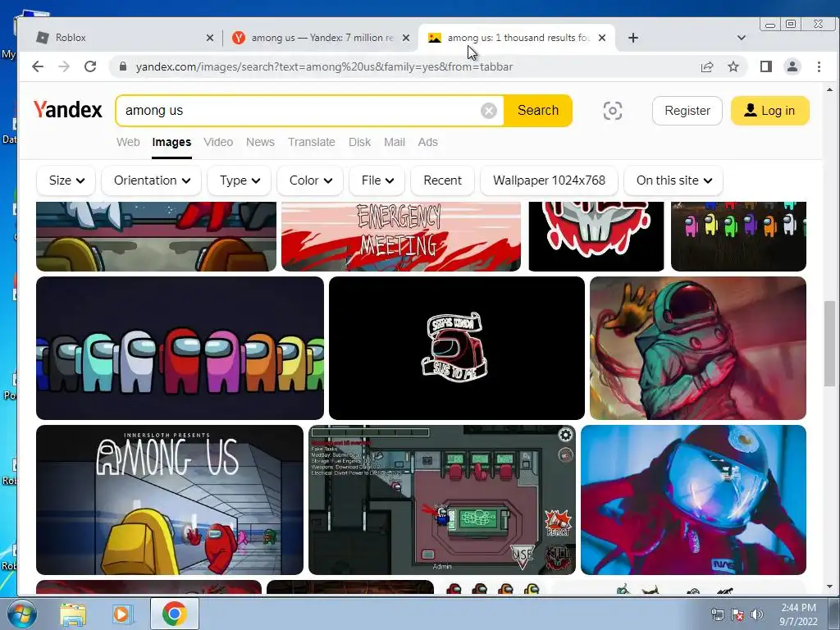Open the skull logo image
Viewport: 840px width, 630px height.
point(596,236)
